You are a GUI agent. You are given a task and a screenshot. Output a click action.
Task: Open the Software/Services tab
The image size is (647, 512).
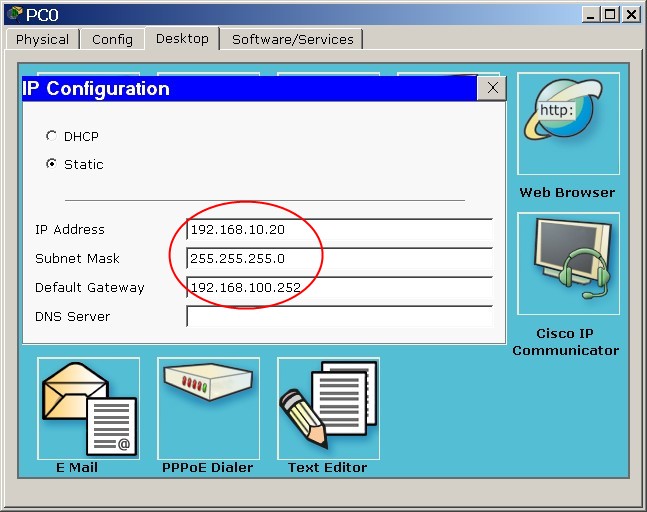tap(293, 40)
